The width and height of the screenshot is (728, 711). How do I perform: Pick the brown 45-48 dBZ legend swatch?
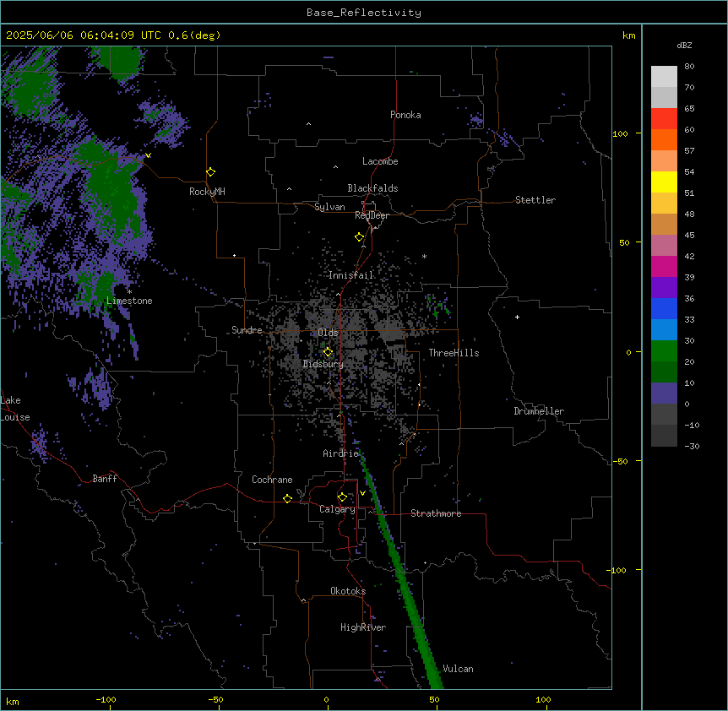point(664,224)
